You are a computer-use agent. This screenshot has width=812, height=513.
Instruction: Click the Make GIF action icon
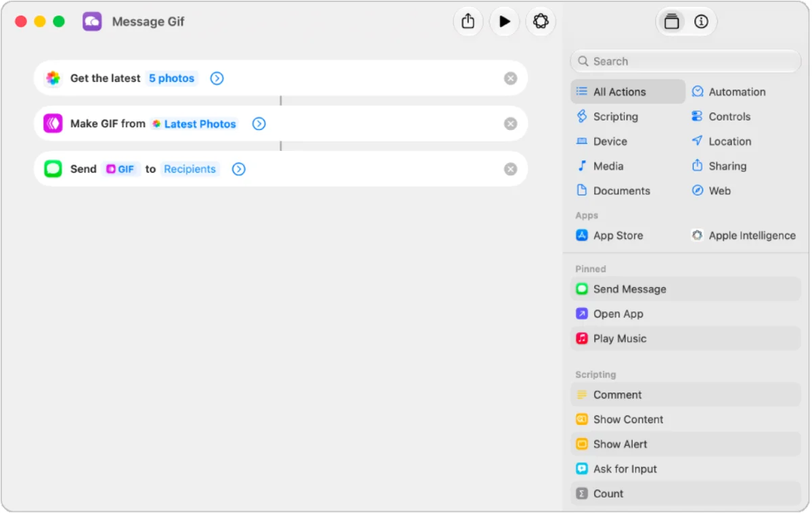tap(53, 124)
